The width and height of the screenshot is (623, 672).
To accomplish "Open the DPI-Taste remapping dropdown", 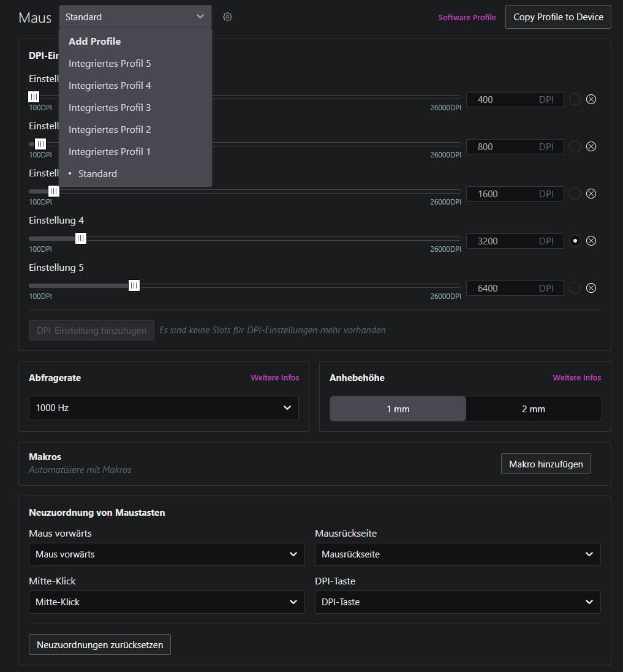I will (457, 602).
